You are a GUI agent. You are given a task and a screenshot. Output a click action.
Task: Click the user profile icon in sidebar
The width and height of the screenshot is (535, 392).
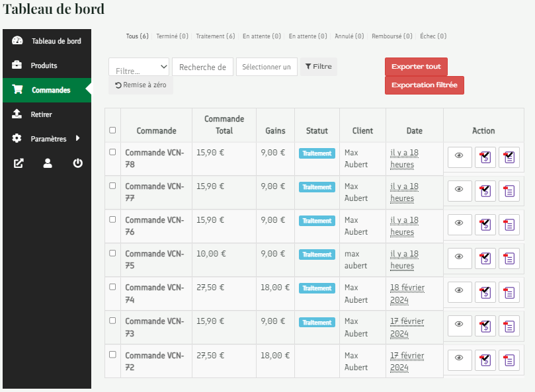click(x=48, y=163)
